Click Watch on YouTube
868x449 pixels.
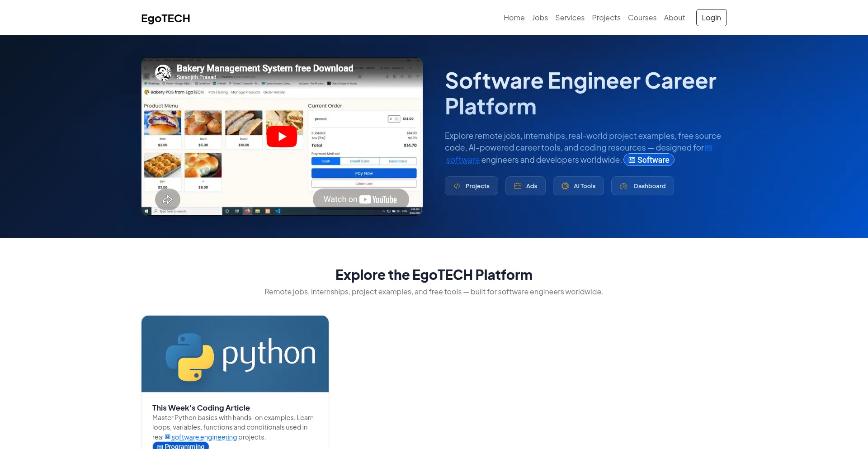pos(361,199)
